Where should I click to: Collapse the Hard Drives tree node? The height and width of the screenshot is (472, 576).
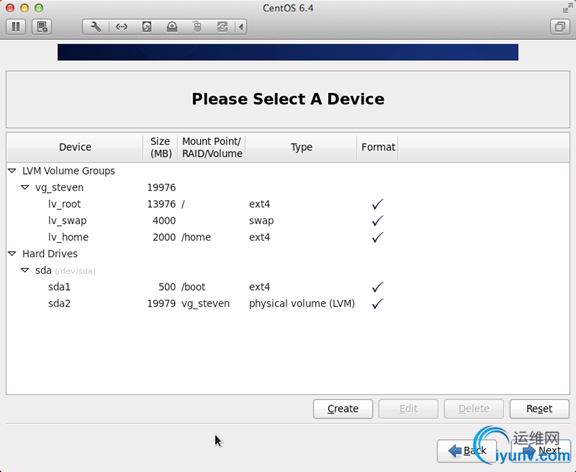[12, 253]
